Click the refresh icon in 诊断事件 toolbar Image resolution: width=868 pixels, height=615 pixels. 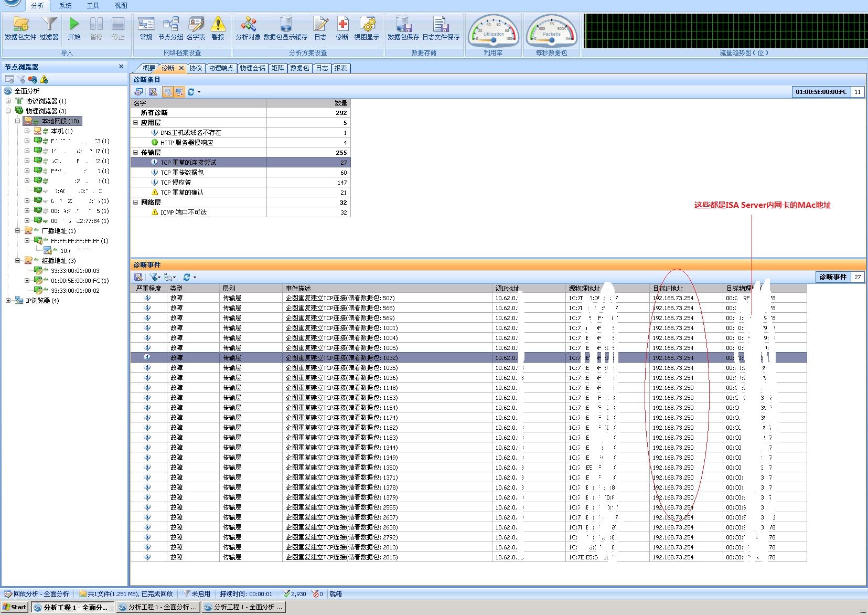pyautogui.click(x=187, y=277)
